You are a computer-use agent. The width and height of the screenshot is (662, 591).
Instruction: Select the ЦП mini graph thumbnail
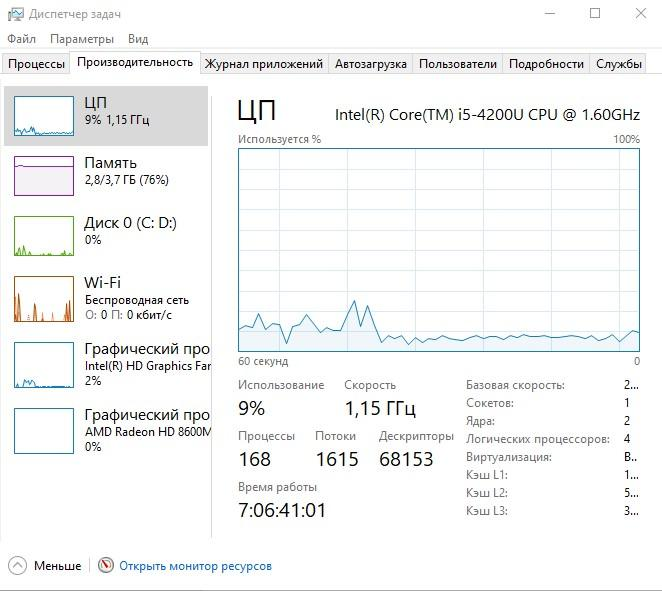pyautogui.click(x=44, y=116)
